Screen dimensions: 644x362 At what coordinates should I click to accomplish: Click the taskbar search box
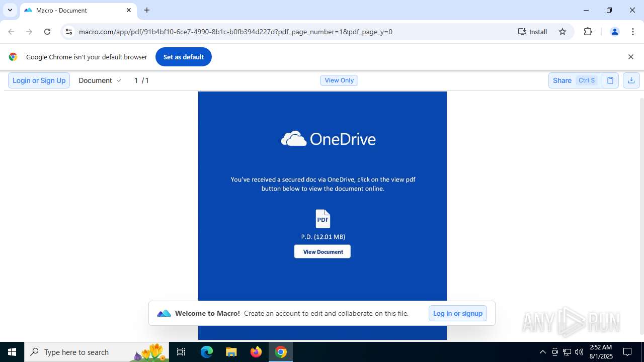pos(96,352)
